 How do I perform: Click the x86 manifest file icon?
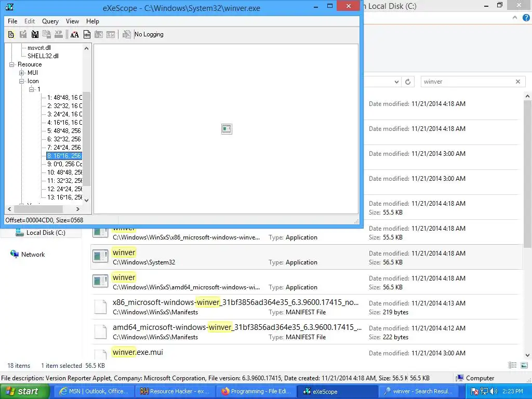(x=100, y=307)
